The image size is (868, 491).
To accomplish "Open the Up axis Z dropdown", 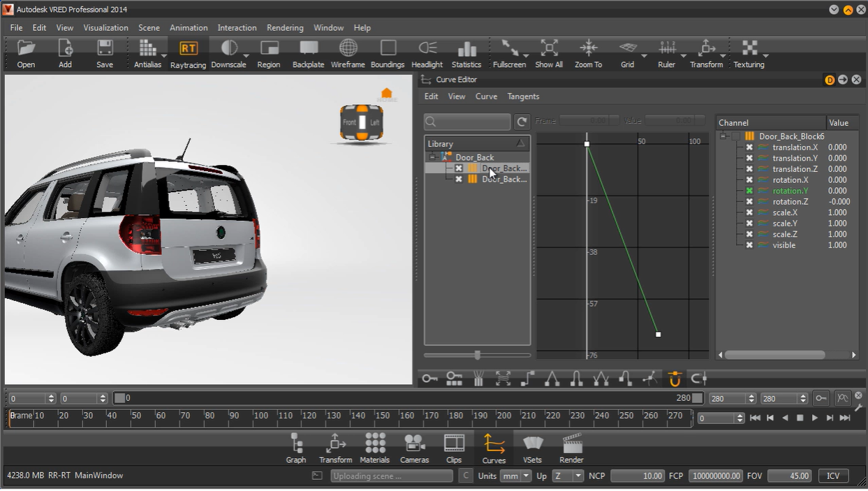I will (x=568, y=476).
